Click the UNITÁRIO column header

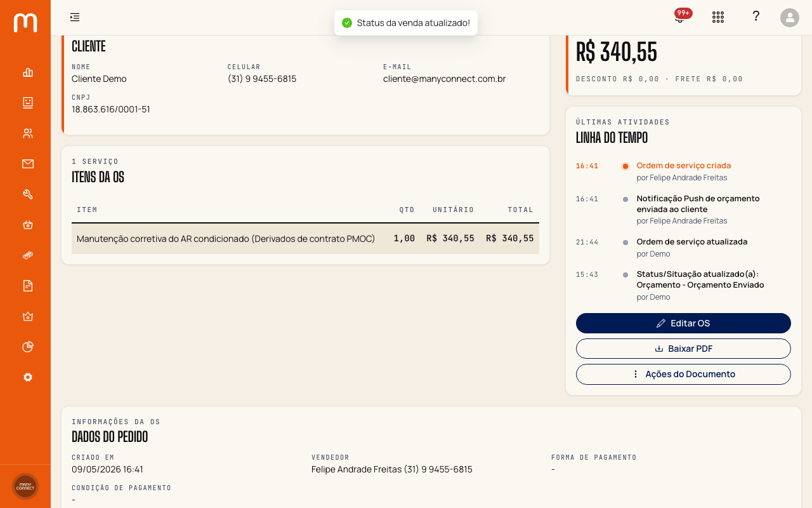click(x=454, y=210)
